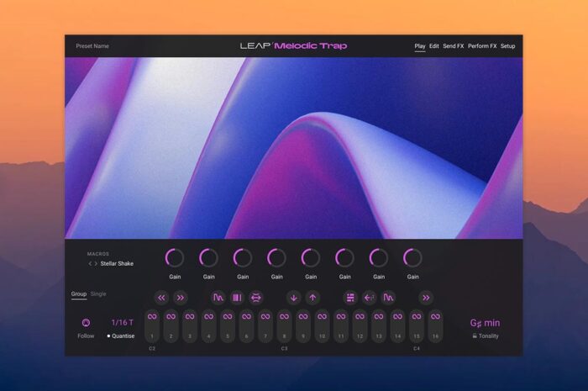Viewport: 588px width, 391px height.
Task: Select the Group mode tab
Action: click(x=79, y=293)
